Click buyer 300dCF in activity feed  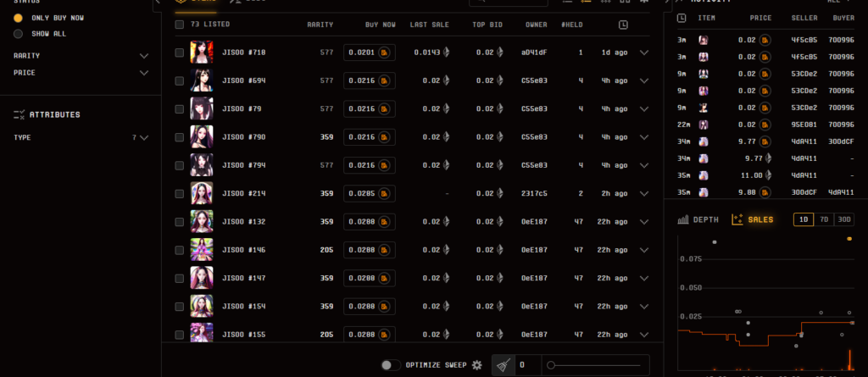(841, 141)
